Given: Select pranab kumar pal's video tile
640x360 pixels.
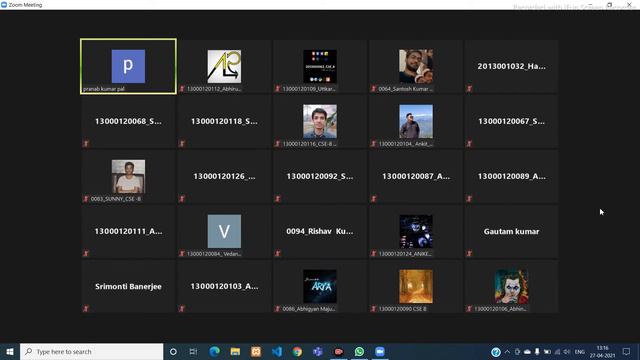Looking at the screenshot, I should click(x=129, y=66).
